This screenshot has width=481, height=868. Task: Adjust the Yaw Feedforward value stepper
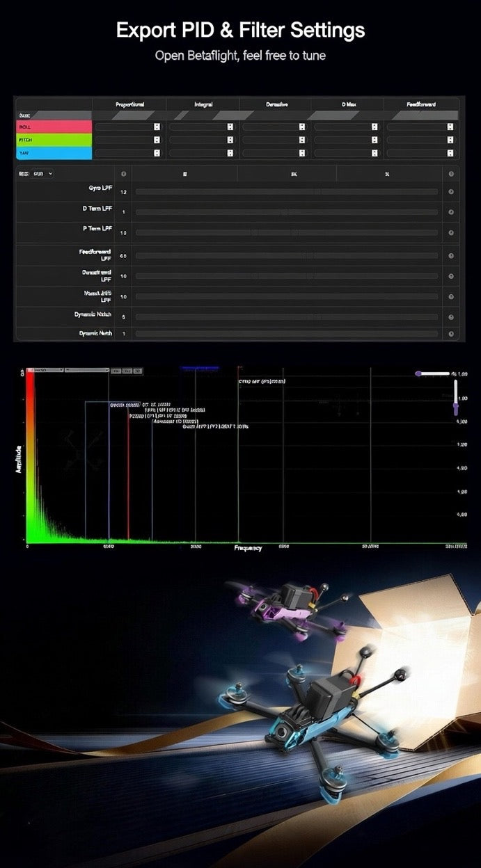[x=450, y=153]
